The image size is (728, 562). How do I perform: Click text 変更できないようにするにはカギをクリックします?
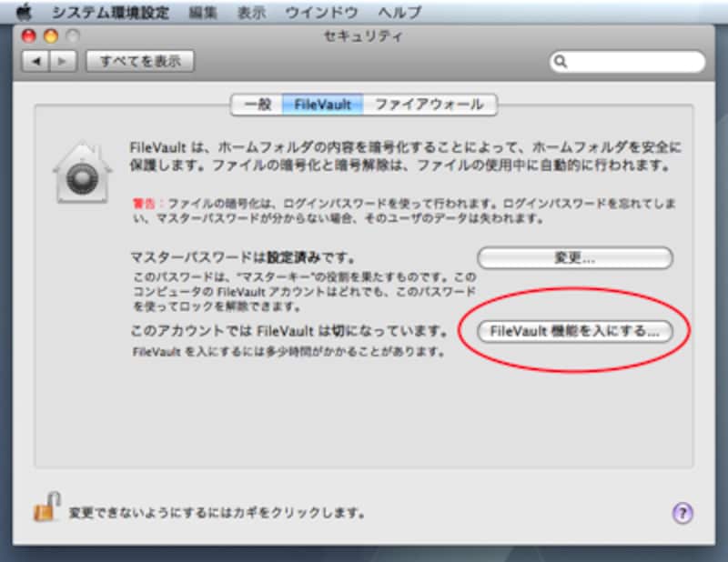tap(217, 513)
